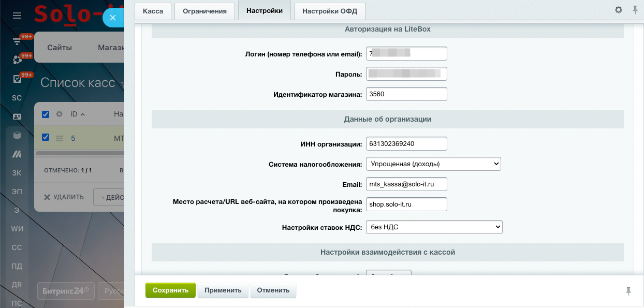Click the gear settings icon above the form
Viewport: 644px width, 308px height.
pyautogui.click(x=619, y=10)
